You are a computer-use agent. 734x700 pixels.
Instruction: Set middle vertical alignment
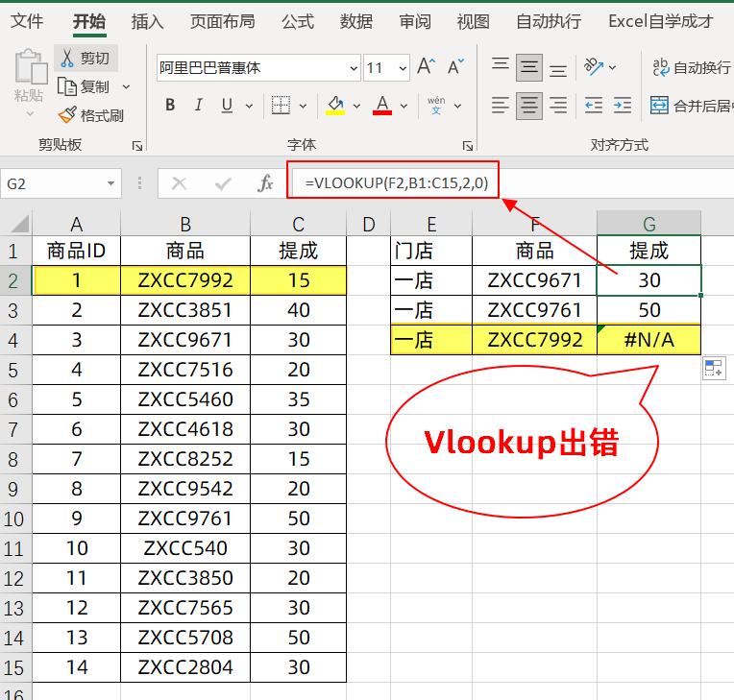click(x=529, y=67)
